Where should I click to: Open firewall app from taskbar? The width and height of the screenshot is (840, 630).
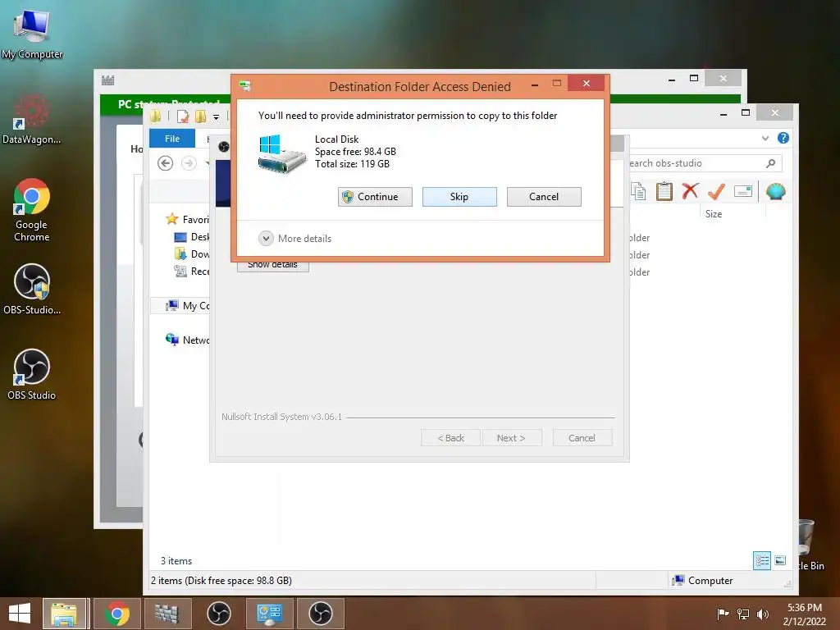[x=167, y=614]
